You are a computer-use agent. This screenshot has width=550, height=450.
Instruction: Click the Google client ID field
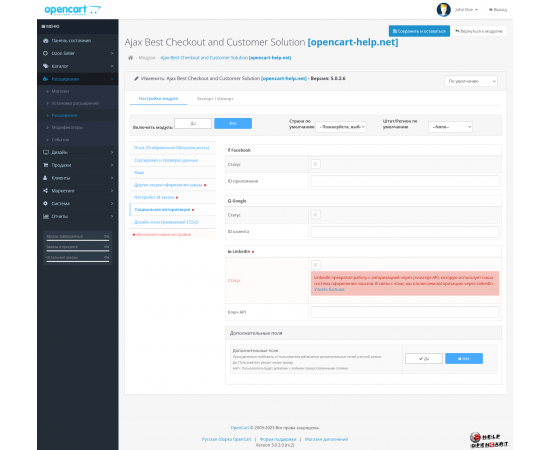(x=405, y=231)
